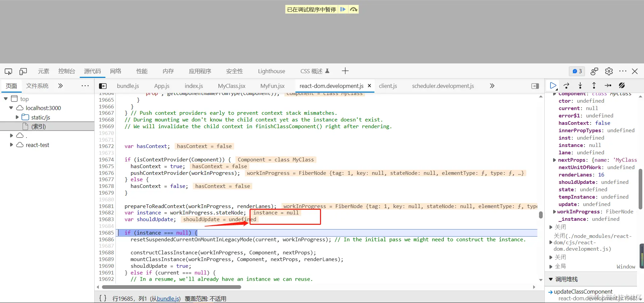
Task: Resume script in debugger toolbar
Action: (x=553, y=86)
